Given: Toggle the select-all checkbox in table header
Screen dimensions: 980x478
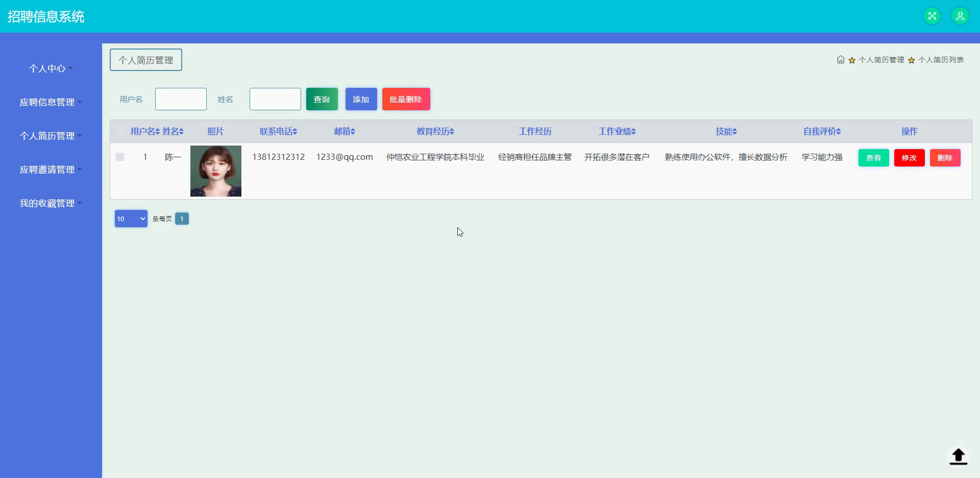Looking at the screenshot, I should 120,131.
